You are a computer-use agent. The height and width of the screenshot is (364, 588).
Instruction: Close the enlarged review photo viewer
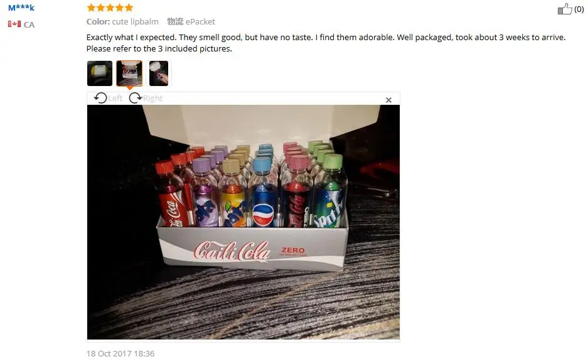pyautogui.click(x=388, y=100)
